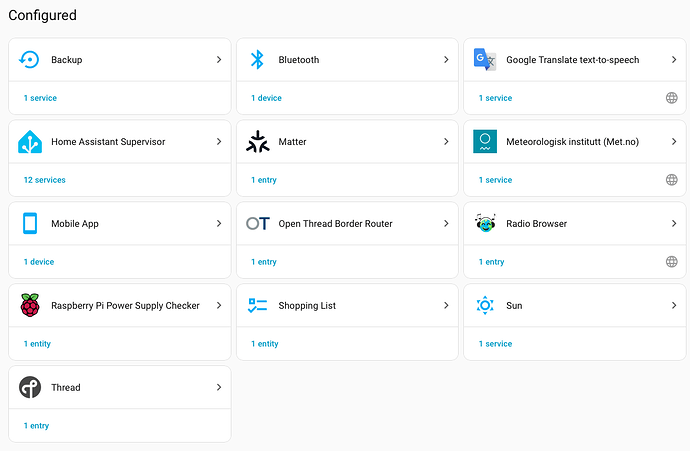Image resolution: width=690 pixels, height=451 pixels.
Task: Click cloud globe icon on Google Translate card
Action: (672, 98)
